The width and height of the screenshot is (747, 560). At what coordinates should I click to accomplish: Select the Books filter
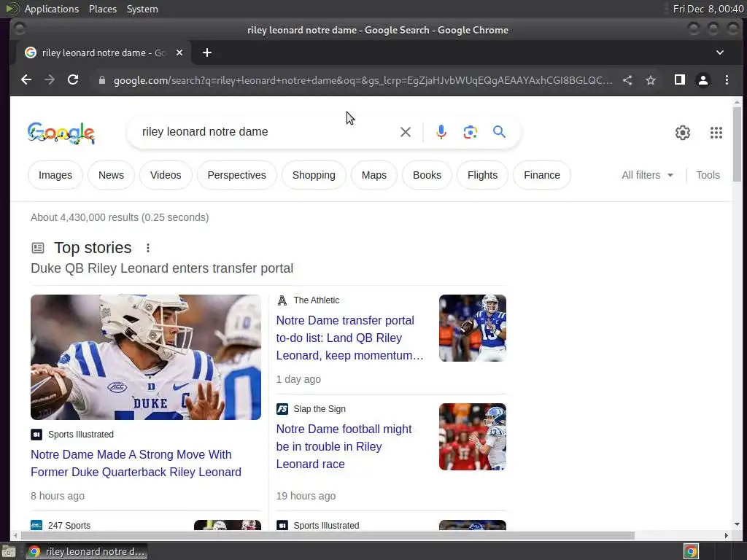[427, 175]
